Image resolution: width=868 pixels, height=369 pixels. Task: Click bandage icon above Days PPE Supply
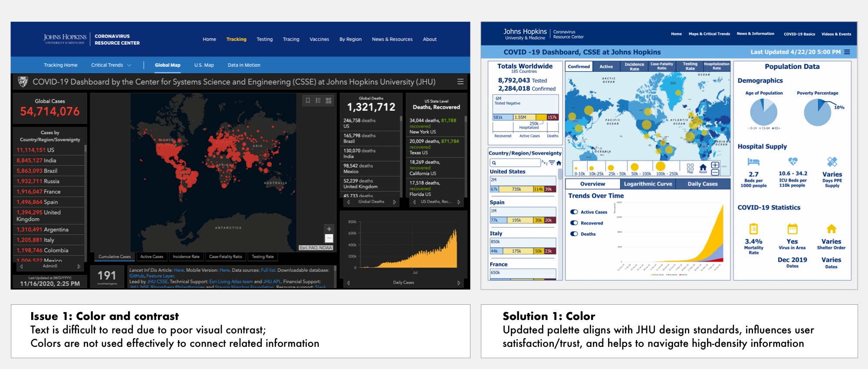tap(832, 162)
